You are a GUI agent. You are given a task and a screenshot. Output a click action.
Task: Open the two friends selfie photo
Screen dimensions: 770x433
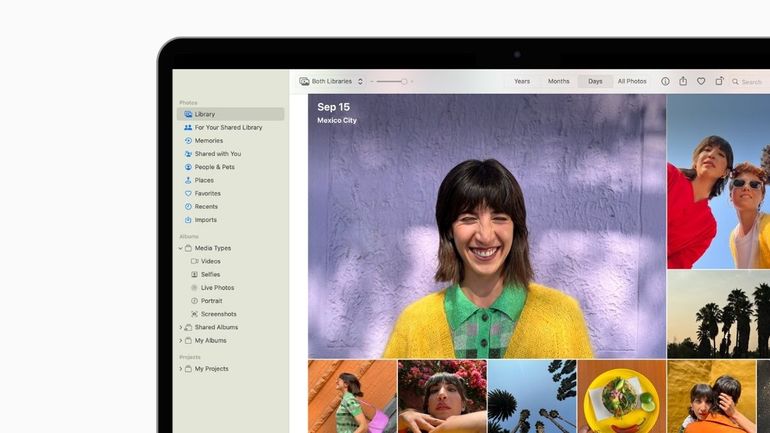click(718, 181)
